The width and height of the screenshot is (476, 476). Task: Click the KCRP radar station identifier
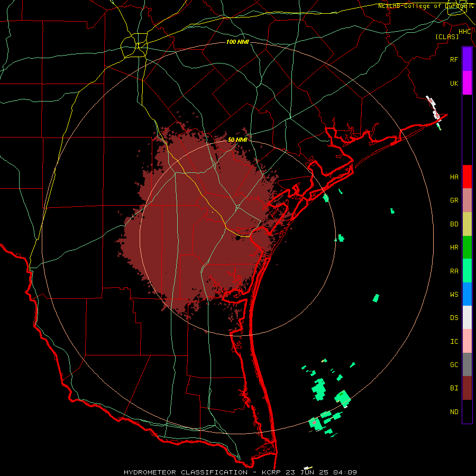click(271, 472)
